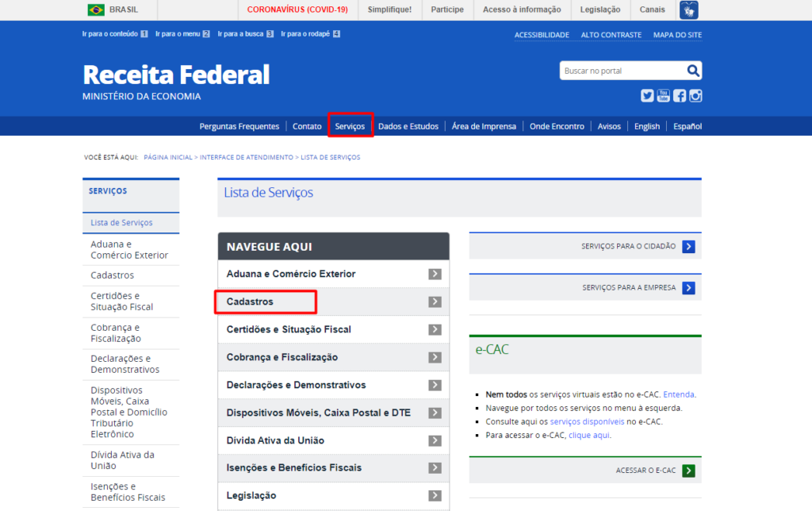Expand arrow beside Aduana e Comércio Exterior
The height and width of the screenshot is (511, 812).
coord(435,275)
